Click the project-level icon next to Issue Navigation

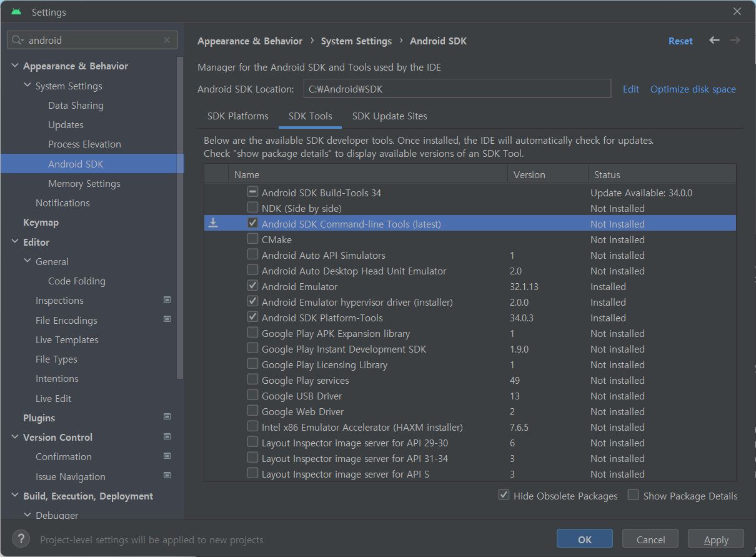167,476
